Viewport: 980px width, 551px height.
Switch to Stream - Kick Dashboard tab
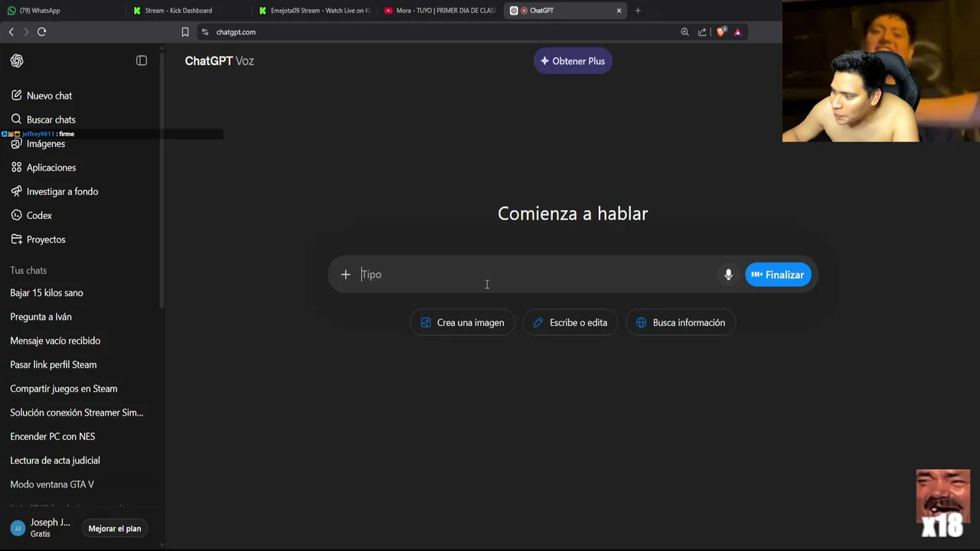188,11
